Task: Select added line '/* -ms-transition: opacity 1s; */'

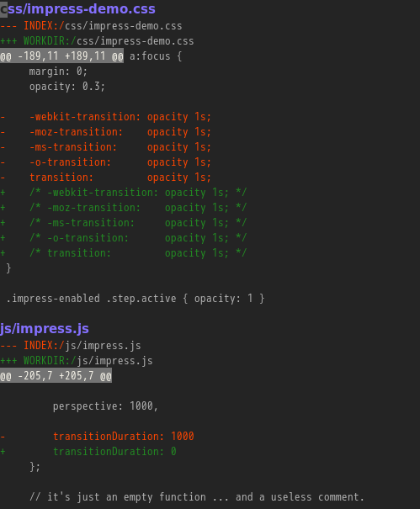Action: click(124, 223)
